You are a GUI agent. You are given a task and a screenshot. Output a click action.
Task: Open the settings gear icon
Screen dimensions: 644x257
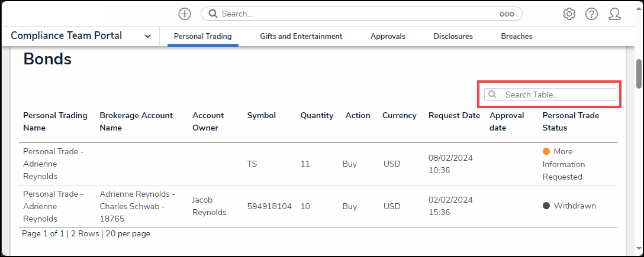pos(569,14)
